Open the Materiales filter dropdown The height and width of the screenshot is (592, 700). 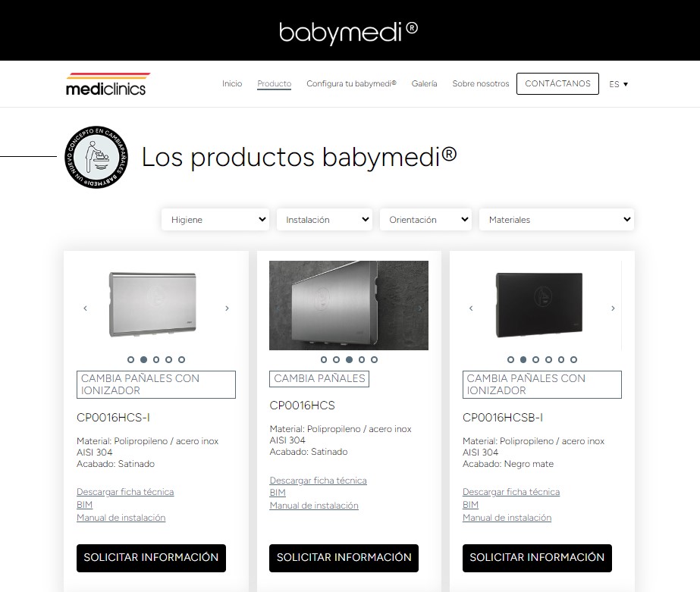pos(557,220)
